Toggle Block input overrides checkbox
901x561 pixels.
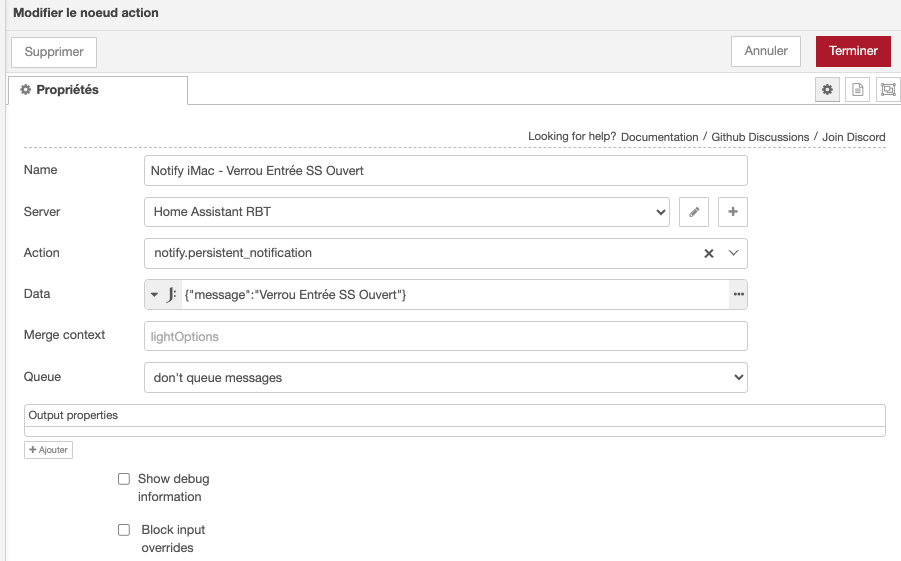click(x=124, y=530)
